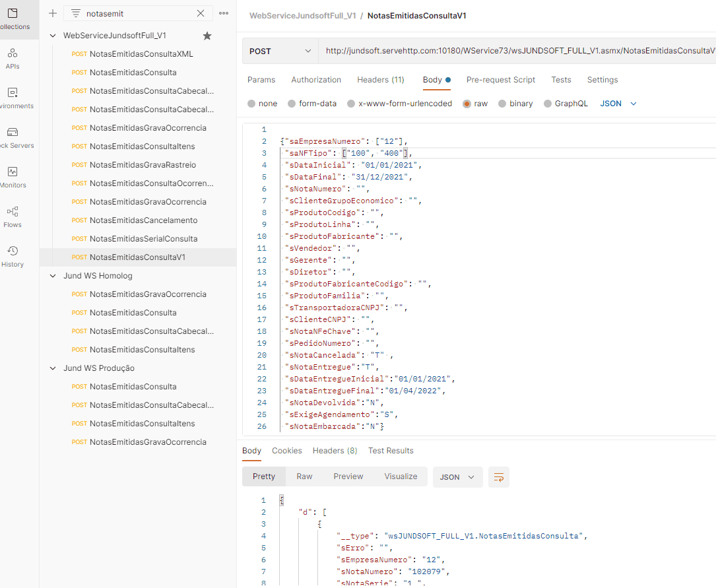Toggle word wrap icon in response
This screenshot has height=588, width=716.
coord(499,476)
